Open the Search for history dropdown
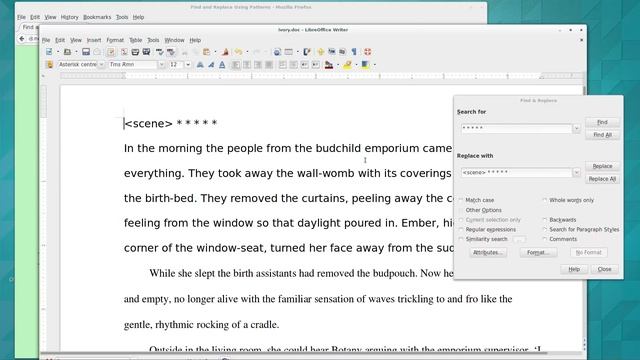 (576, 129)
